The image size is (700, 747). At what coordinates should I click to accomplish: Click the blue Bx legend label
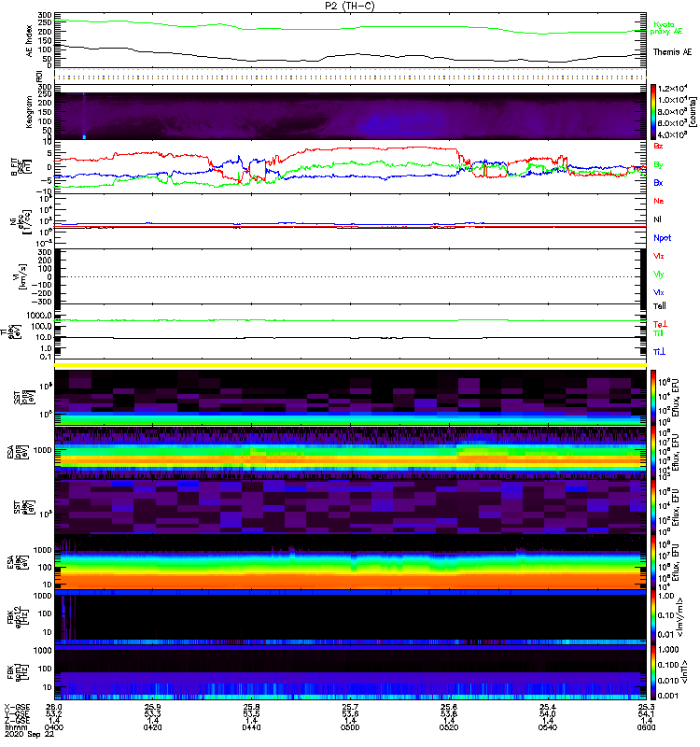(658, 182)
